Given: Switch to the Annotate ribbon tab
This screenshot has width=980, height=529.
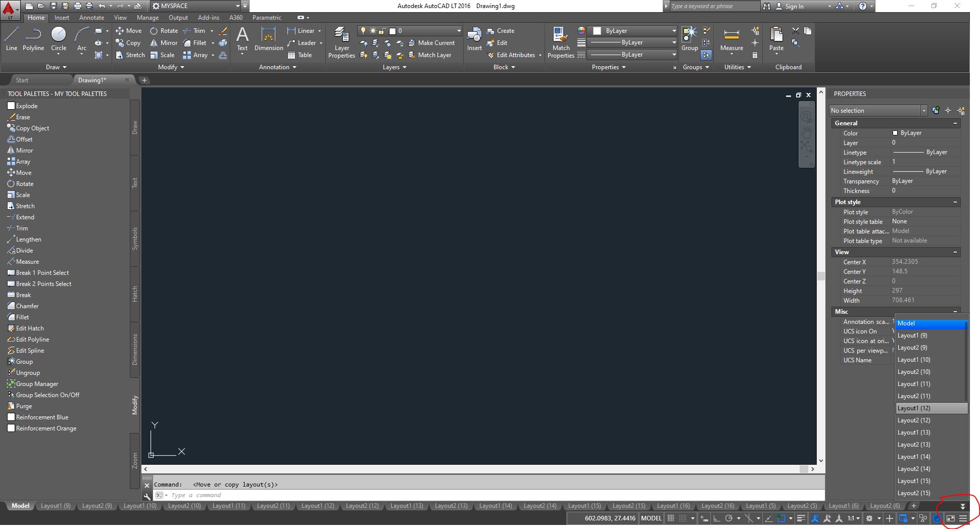Looking at the screenshot, I should click(91, 17).
